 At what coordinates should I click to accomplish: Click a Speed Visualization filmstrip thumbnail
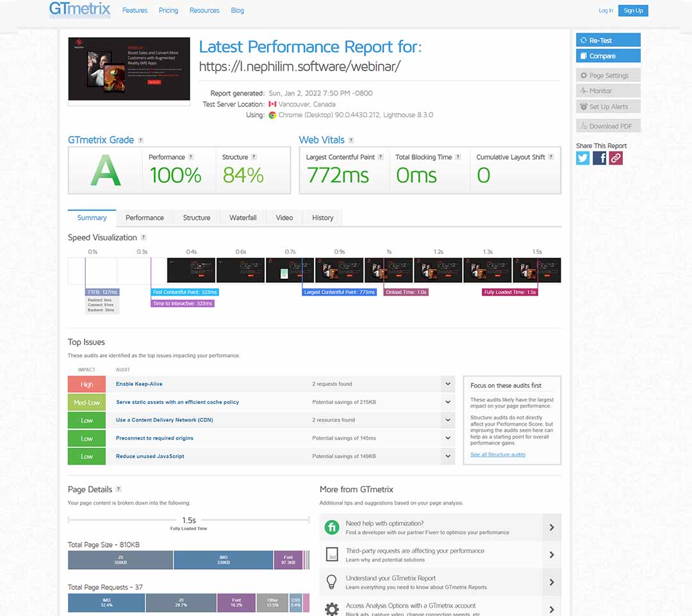(191, 270)
